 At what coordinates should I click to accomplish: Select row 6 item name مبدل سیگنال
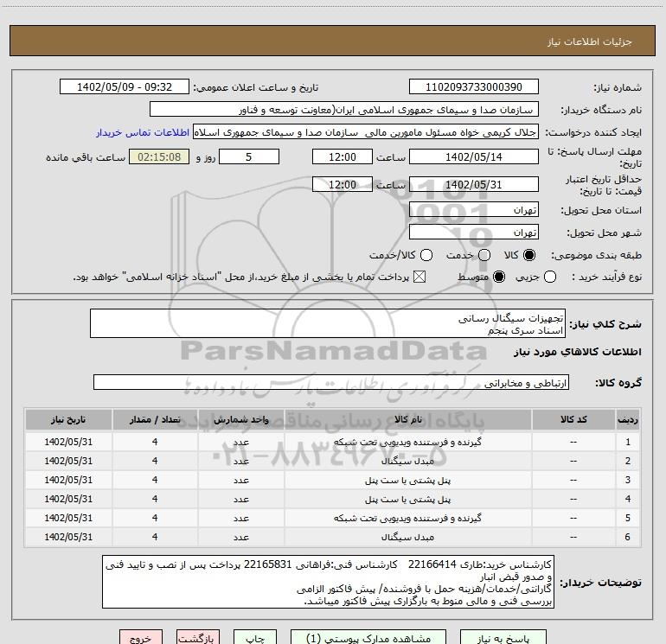(407, 537)
